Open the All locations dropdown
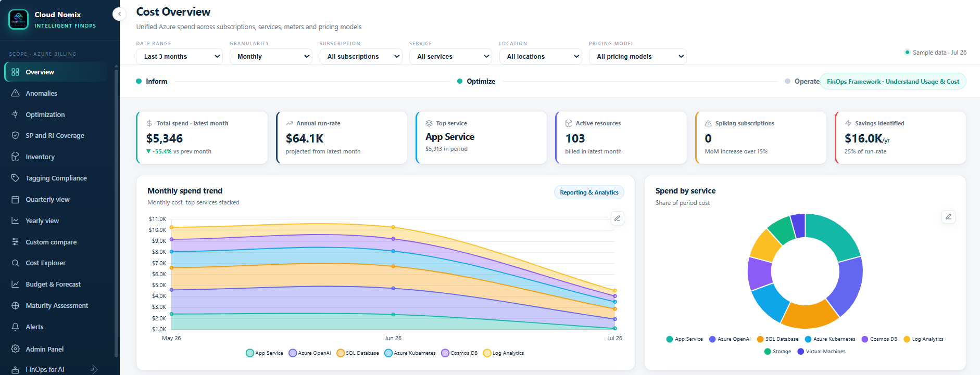This screenshot has width=980, height=375. tap(541, 56)
